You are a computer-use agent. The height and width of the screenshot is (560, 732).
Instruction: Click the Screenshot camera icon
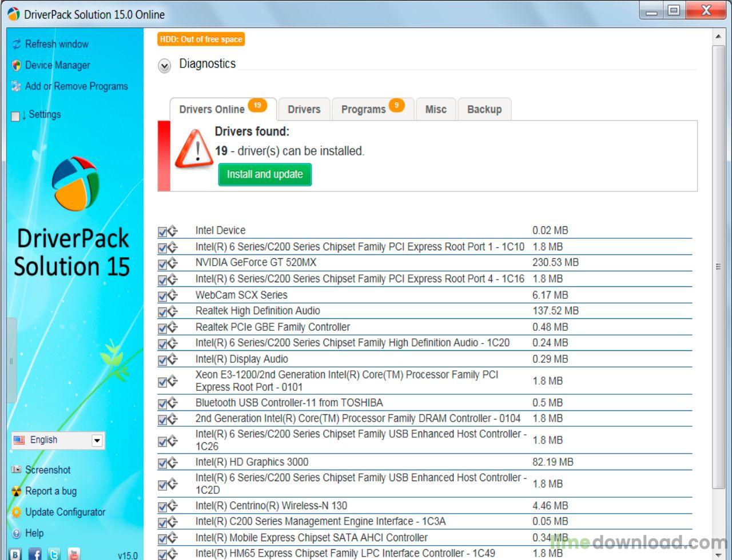[x=16, y=470]
